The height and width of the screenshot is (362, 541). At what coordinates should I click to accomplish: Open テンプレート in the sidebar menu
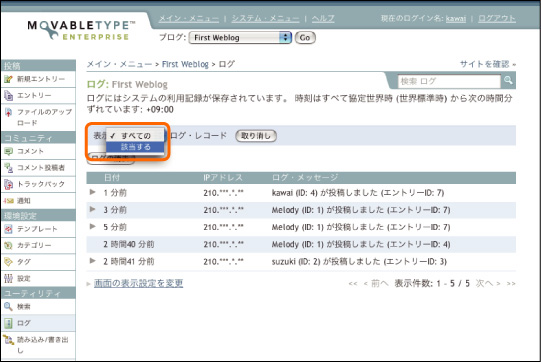[x=37, y=229]
